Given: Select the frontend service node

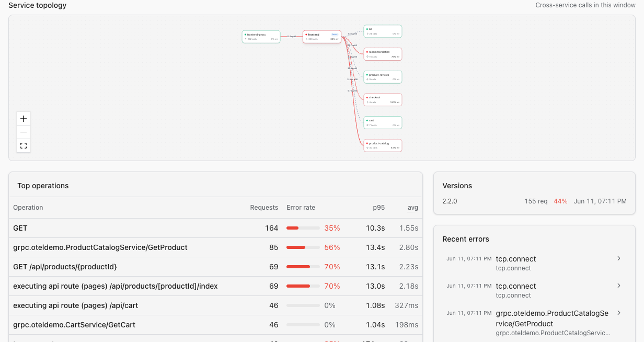Looking at the screenshot, I should pyautogui.click(x=322, y=37).
